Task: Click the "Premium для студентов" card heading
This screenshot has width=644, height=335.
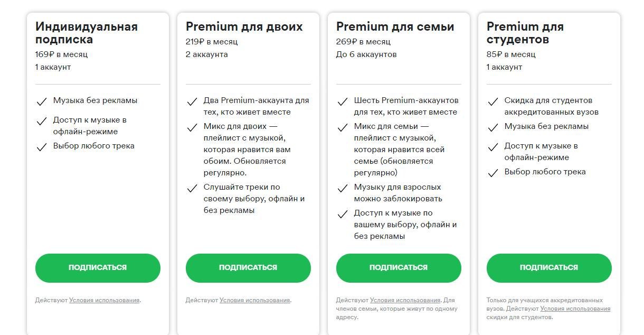Action: coord(525,33)
